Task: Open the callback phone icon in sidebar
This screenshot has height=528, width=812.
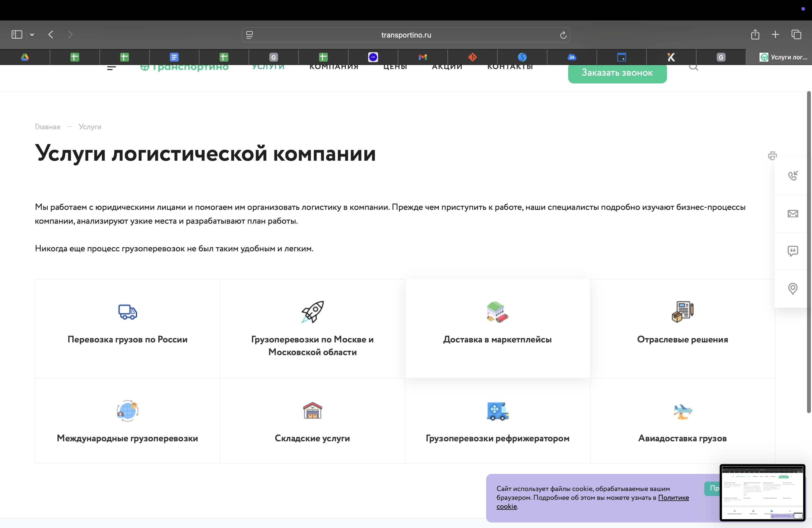Action: (x=793, y=176)
